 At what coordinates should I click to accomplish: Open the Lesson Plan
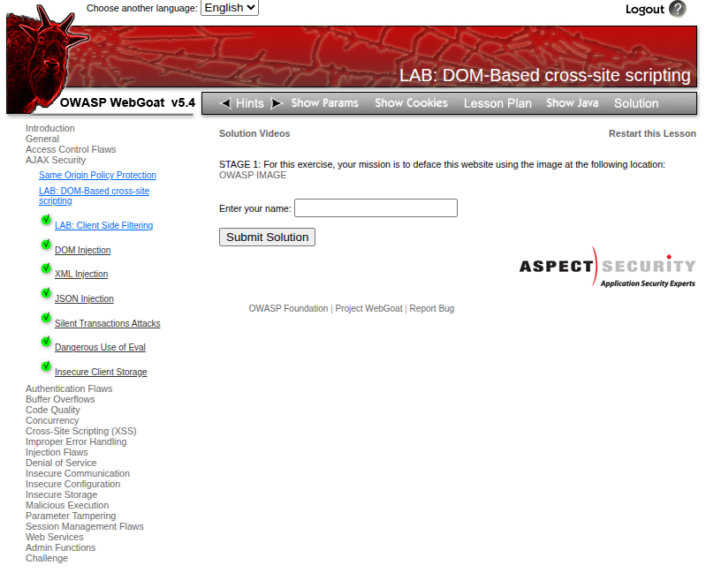(497, 103)
